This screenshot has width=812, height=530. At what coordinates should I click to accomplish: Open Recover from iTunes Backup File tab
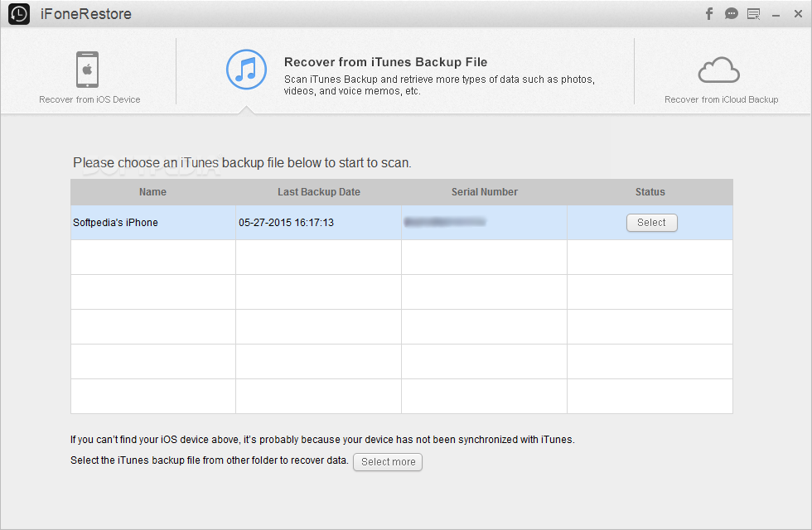click(x=385, y=62)
